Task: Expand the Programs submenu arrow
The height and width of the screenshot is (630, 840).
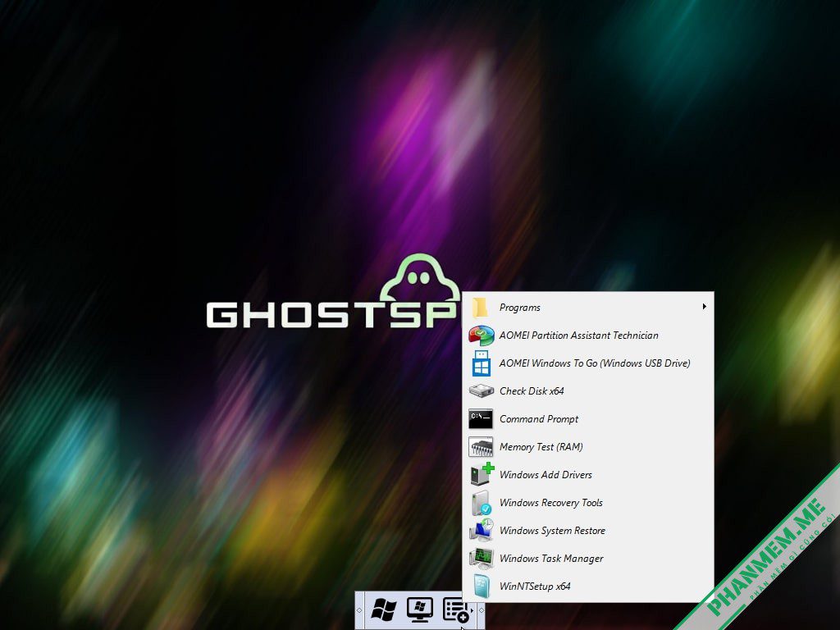Action: [x=704, y=307]
